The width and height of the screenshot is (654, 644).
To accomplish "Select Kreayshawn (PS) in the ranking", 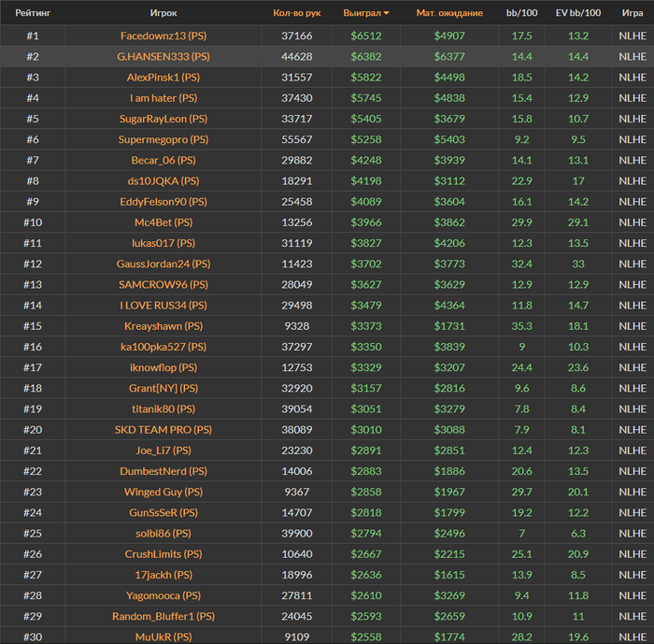I will click(x=163, y=326).
